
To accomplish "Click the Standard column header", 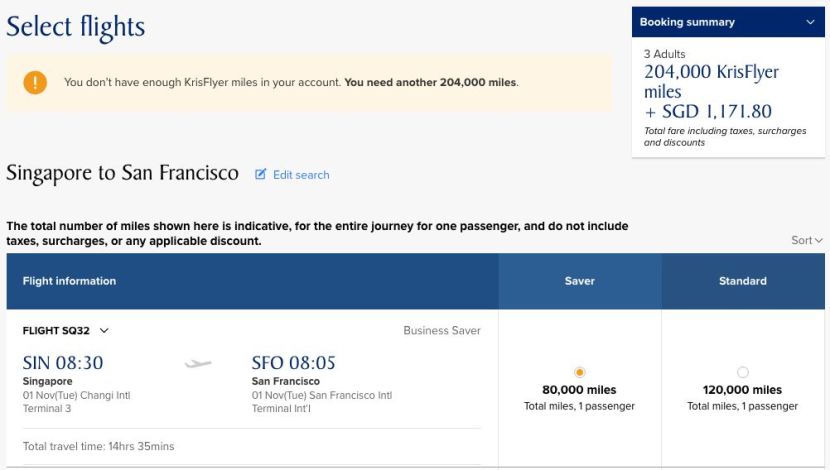I will pyautogui.click(x=742, y=281).
